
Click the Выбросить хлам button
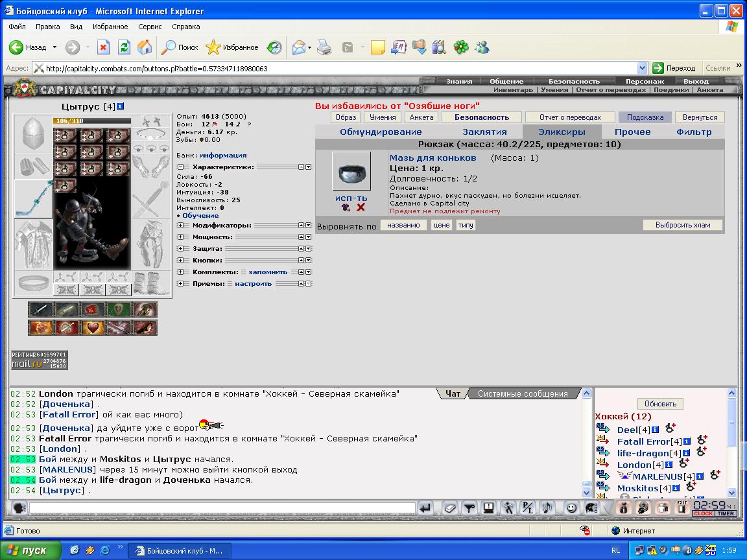(683, 226)
